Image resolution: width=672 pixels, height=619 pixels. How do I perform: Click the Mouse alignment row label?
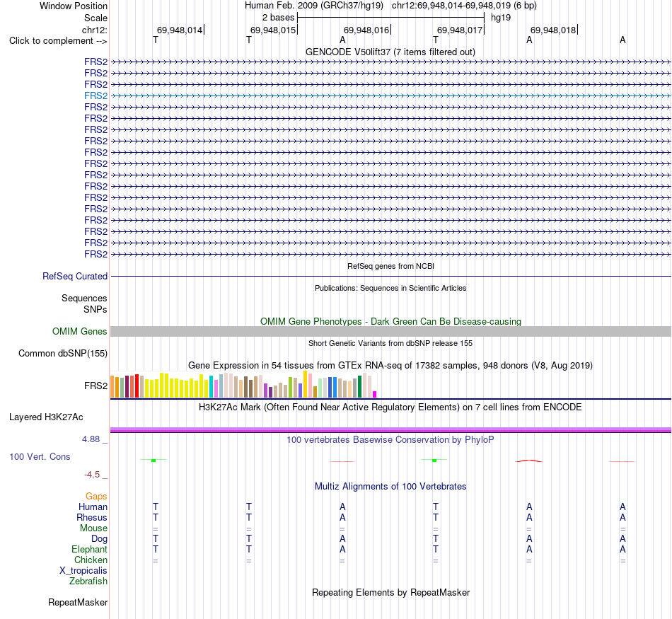coord(93,528)
